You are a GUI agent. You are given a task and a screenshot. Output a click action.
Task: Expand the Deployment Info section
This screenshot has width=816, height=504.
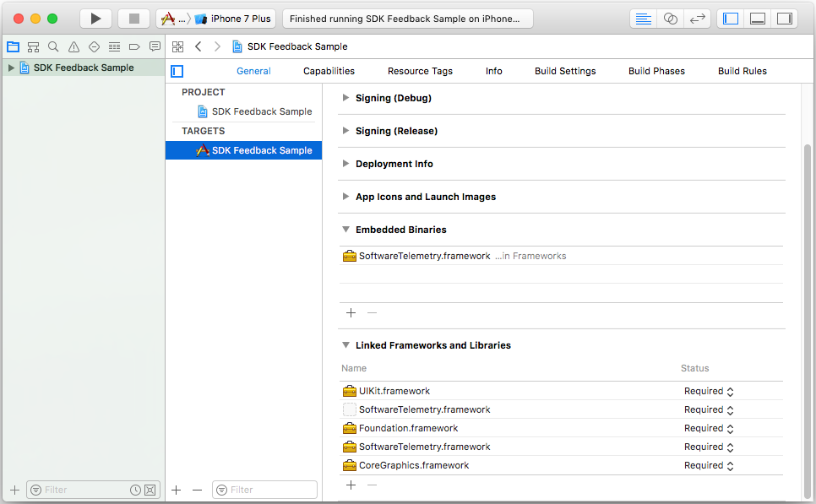[345, 163]
